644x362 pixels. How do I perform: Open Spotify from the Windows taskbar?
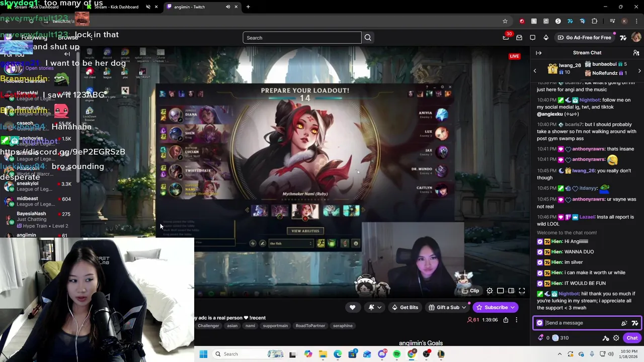pos(397,354)
